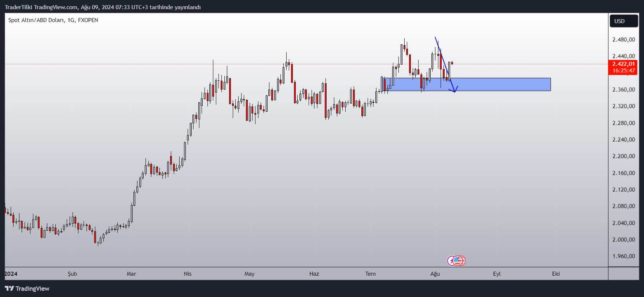The height and width of the screenshot is (297, 644).
Task: Click the 2.160,00 price axis label
Action: tap(623, 173)
